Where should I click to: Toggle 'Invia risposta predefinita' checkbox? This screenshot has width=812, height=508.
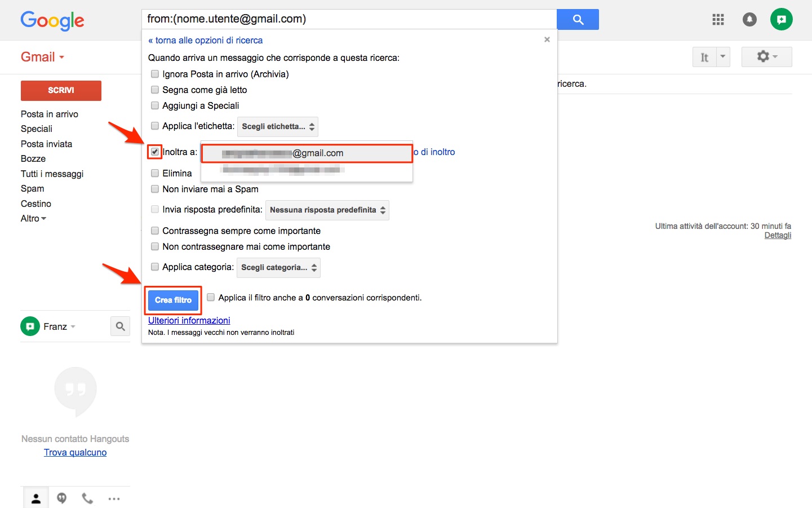pyautogui.click(x=155, y=209)
